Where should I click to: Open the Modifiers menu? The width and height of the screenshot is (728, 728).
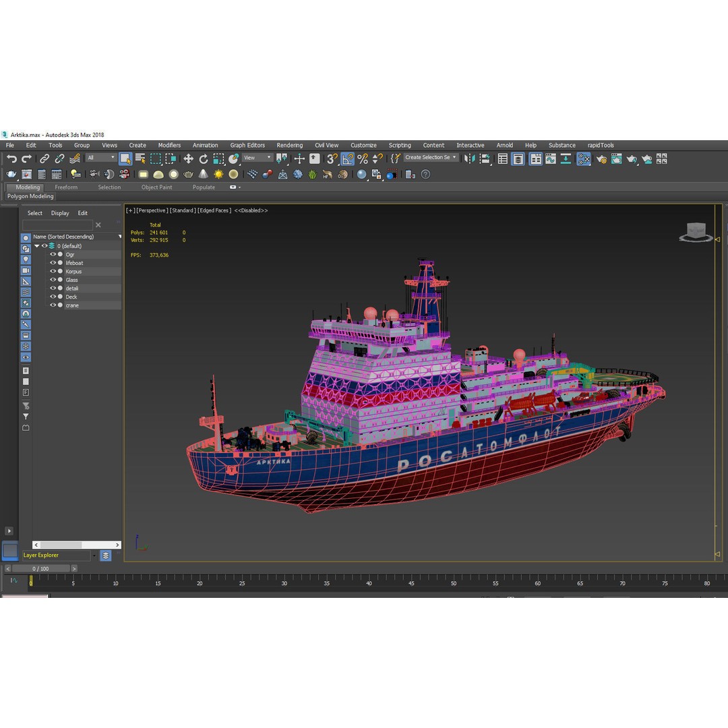point(169,146)
